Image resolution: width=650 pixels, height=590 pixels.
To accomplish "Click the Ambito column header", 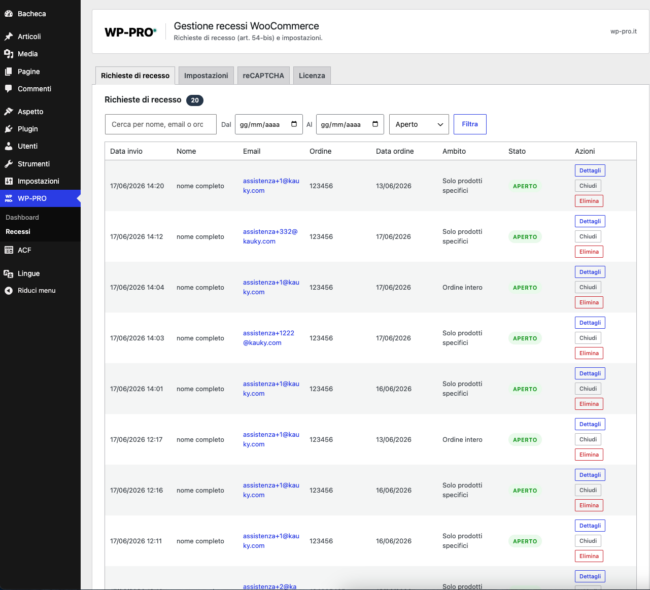I will (454, 151).
